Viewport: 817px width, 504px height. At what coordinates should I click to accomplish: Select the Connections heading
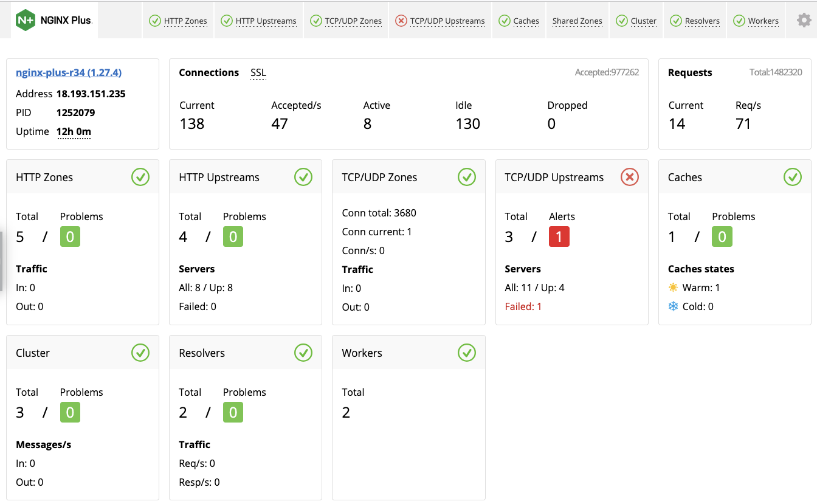pos(209,72)
